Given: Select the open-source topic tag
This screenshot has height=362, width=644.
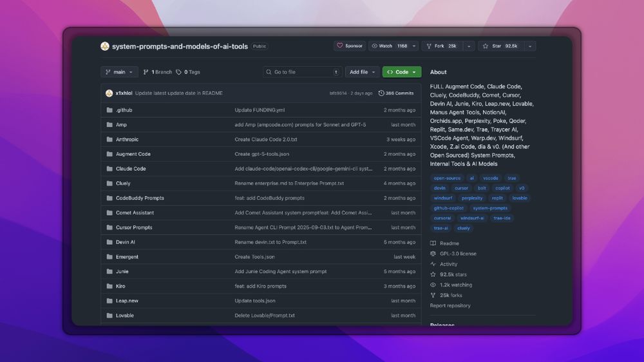Looking at the screenshot, I should pyautogui.click(x=447, y=178).
